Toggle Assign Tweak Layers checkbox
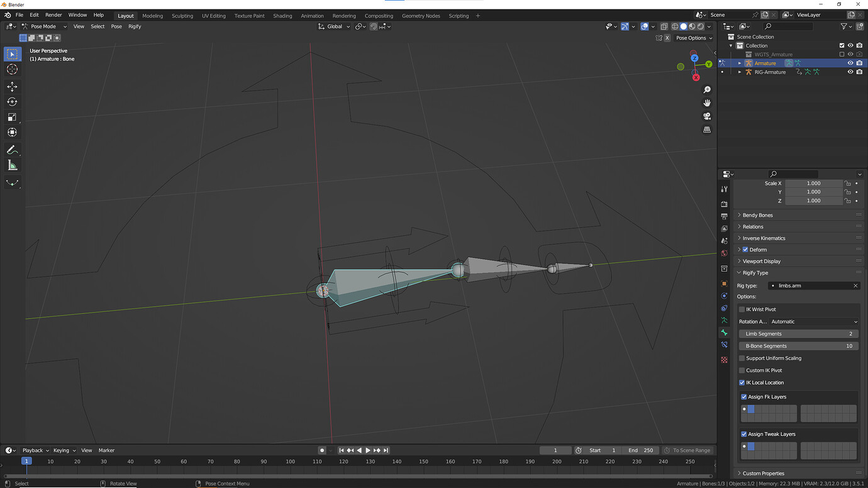Viewport: 868px width, 488px height. pyautogui.click(x=744, y=434)
